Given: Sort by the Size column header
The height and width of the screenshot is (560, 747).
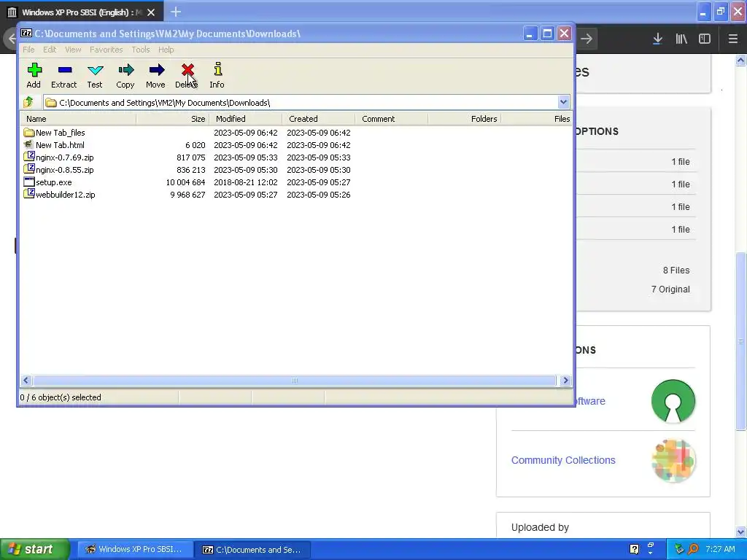Looking at the screenshot, I should [x=173, y=119].
